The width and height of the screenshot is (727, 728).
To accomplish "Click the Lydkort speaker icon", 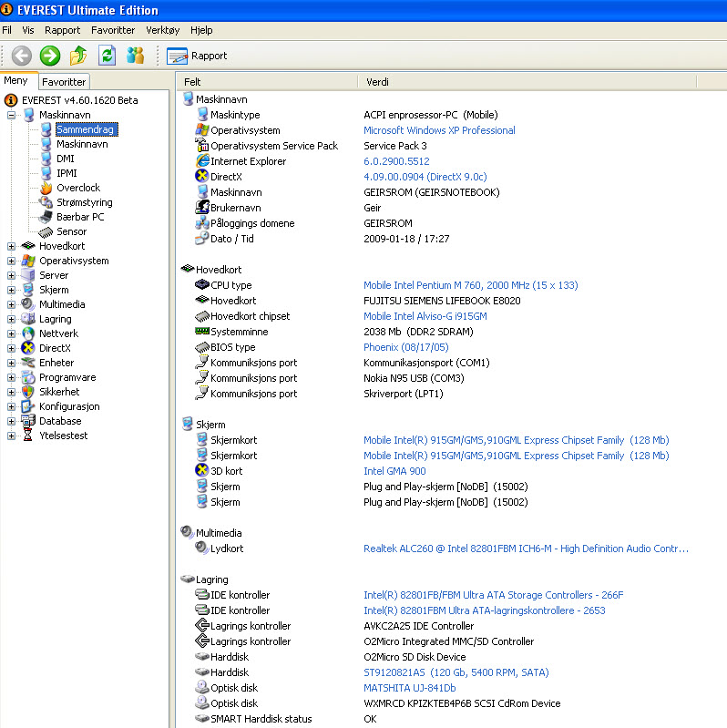I will pyautogui.click(x=202, y=548).
